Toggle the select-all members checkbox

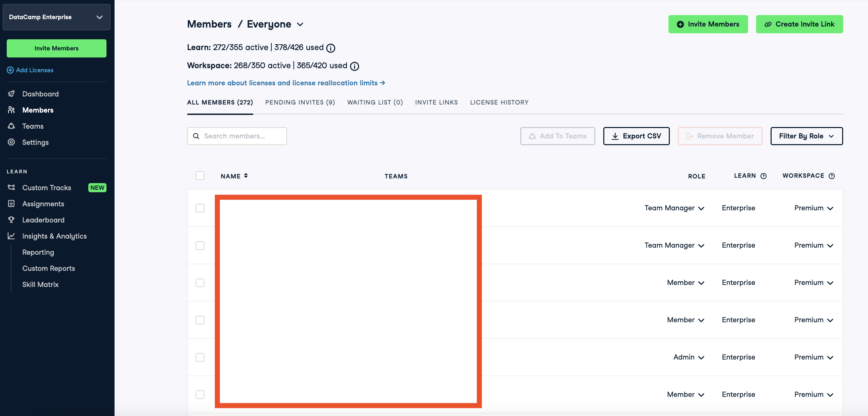tap(200, 176)
